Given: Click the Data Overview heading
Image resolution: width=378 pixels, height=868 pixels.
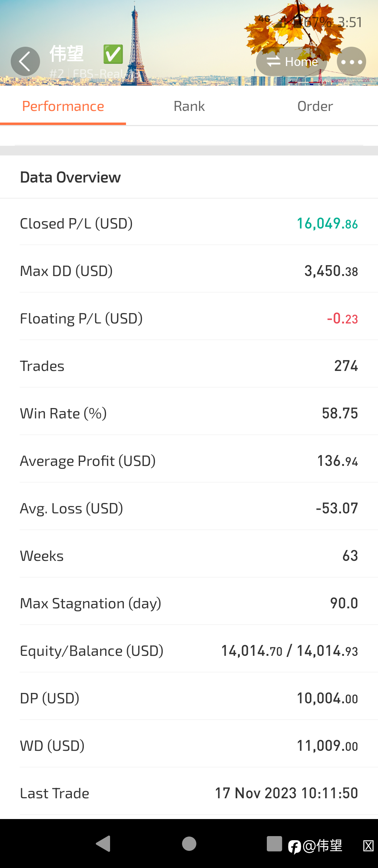Looking at the screenshot, I should click(70, 177).
